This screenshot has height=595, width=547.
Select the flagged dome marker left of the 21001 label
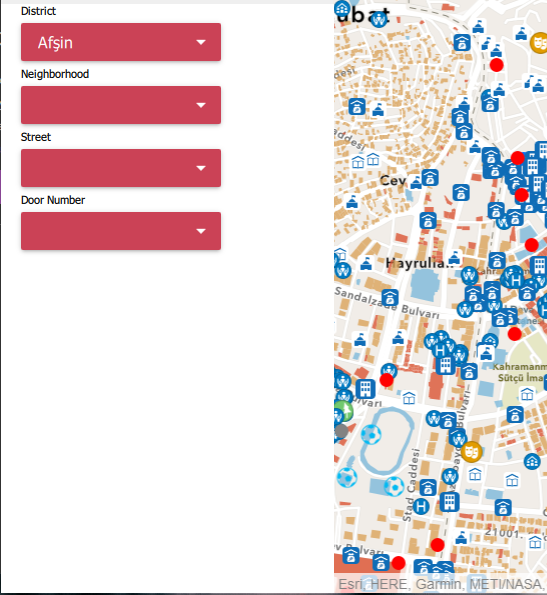[x=461, y=538]
